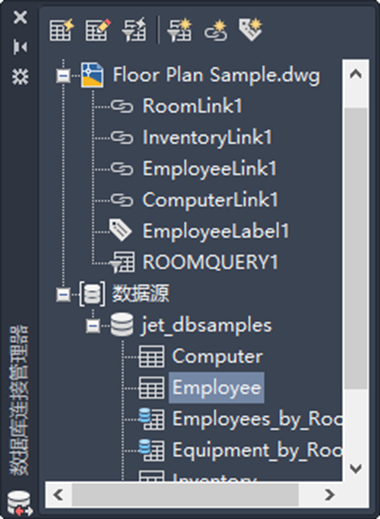Select the EmployeeLabel1 label template
The image size is (380, 519).
click(216, 231)
